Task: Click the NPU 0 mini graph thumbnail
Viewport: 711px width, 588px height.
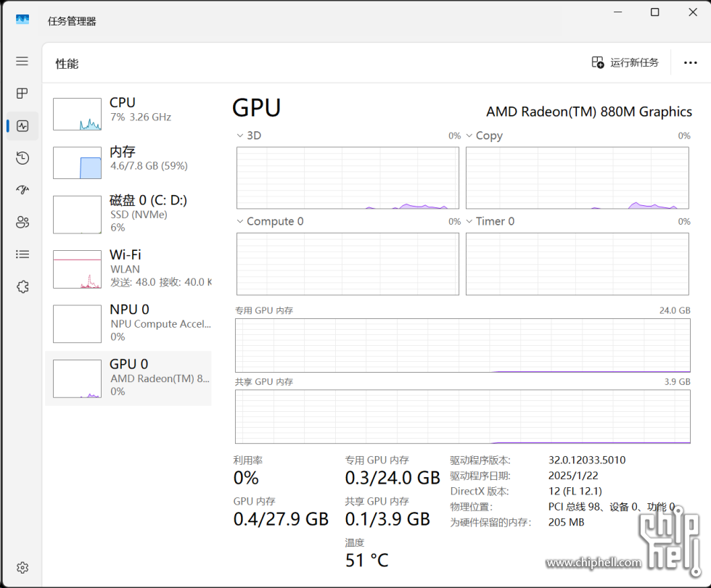Action: click(x=77, y=324)
